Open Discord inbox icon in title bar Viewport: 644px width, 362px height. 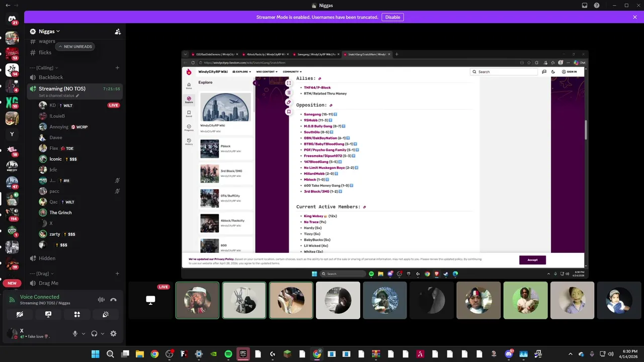click(585, 6)
